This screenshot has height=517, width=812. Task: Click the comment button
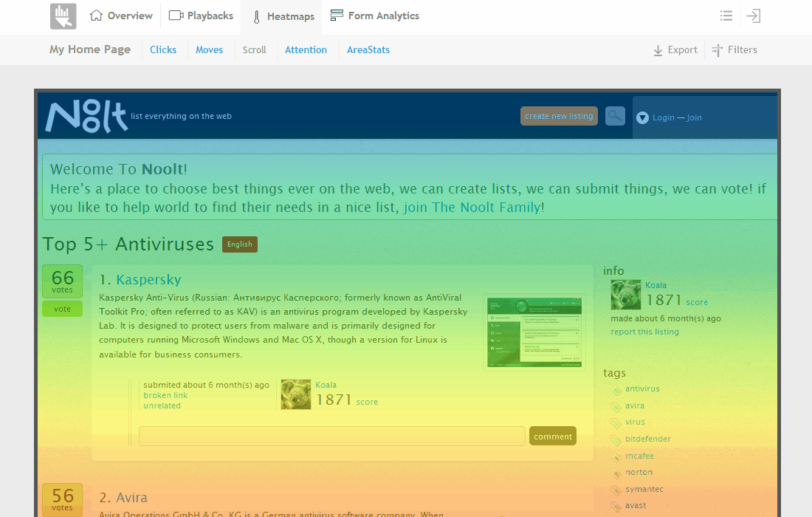coord(553,436)
